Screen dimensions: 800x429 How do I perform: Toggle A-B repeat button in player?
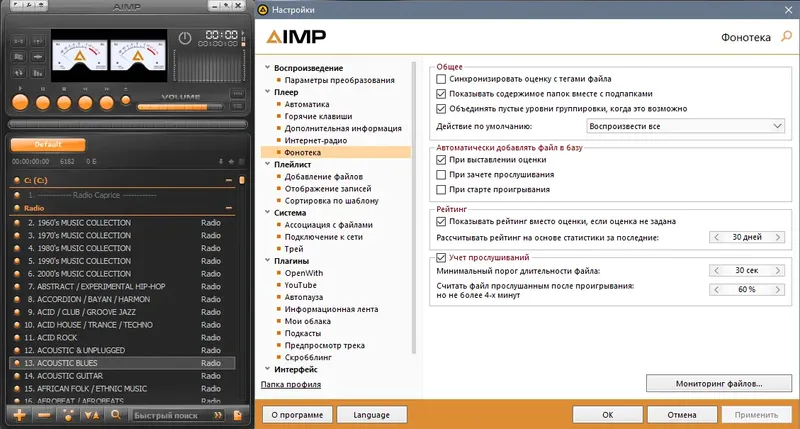click(18, 41)
